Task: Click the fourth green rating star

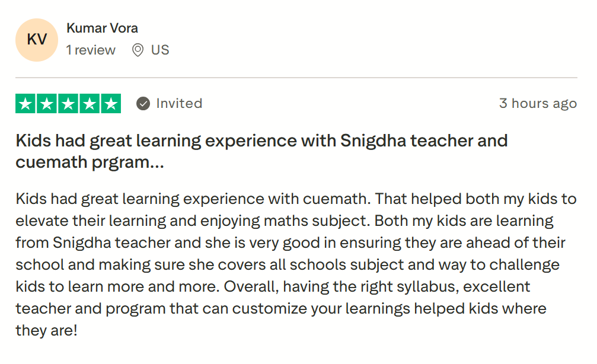Action: tap(90, 104)
